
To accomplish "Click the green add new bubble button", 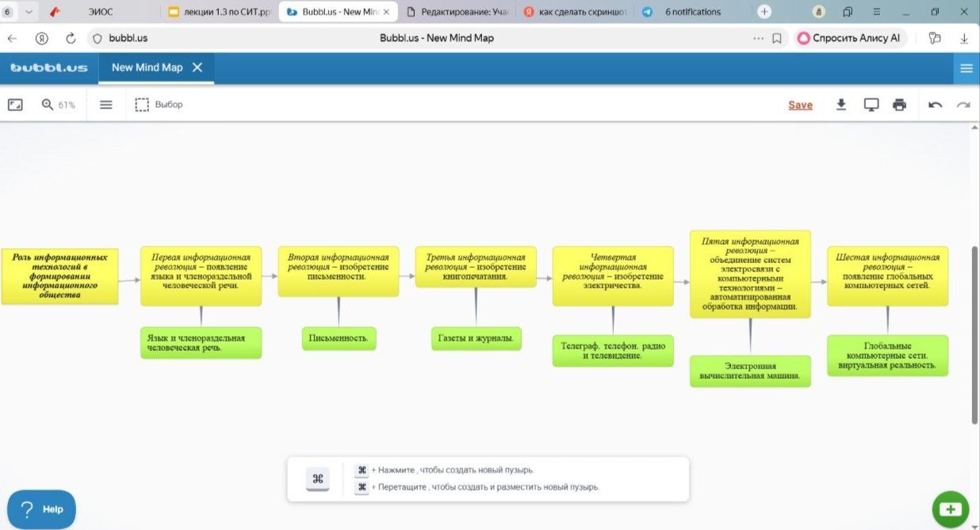I will click(951, 509).
